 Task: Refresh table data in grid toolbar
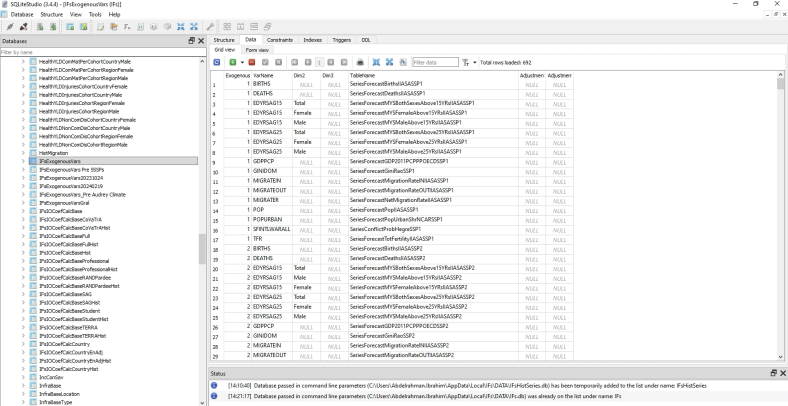pyautogui.click(x=218, y=61)
